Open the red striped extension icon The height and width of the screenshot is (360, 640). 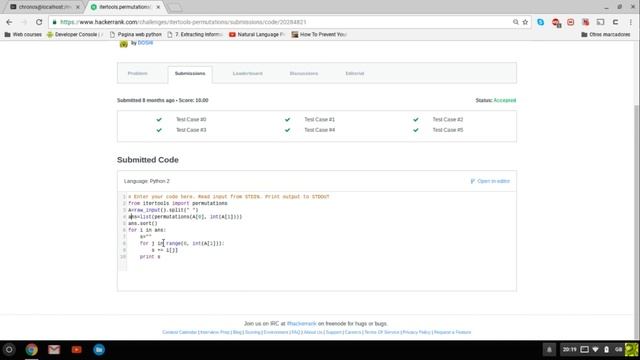point(585,22)
